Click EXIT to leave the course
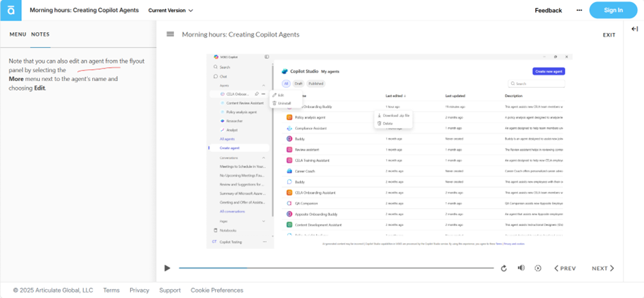Image resolution: width=644 pixels, height=298 pixels. click(609, 35)
